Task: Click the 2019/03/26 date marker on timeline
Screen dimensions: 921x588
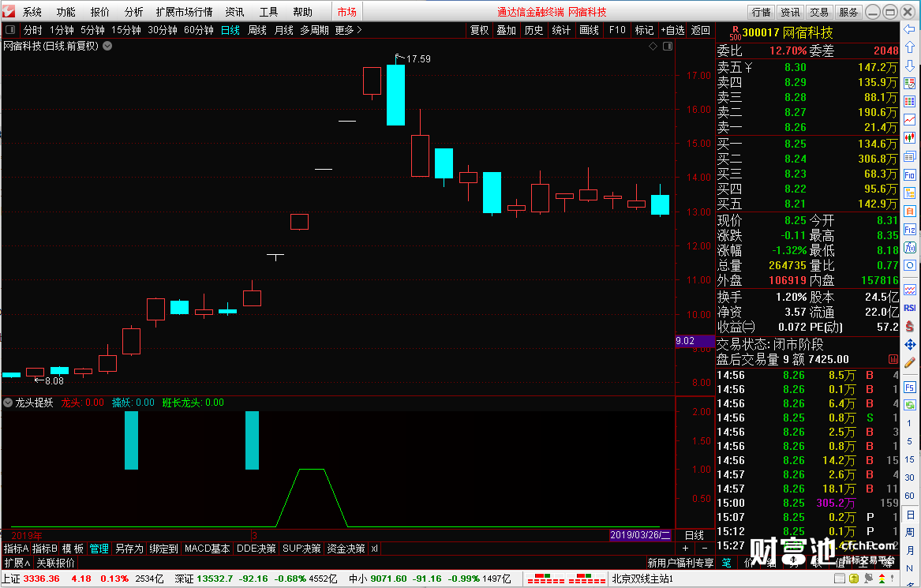Action: [x=639, y=535]
